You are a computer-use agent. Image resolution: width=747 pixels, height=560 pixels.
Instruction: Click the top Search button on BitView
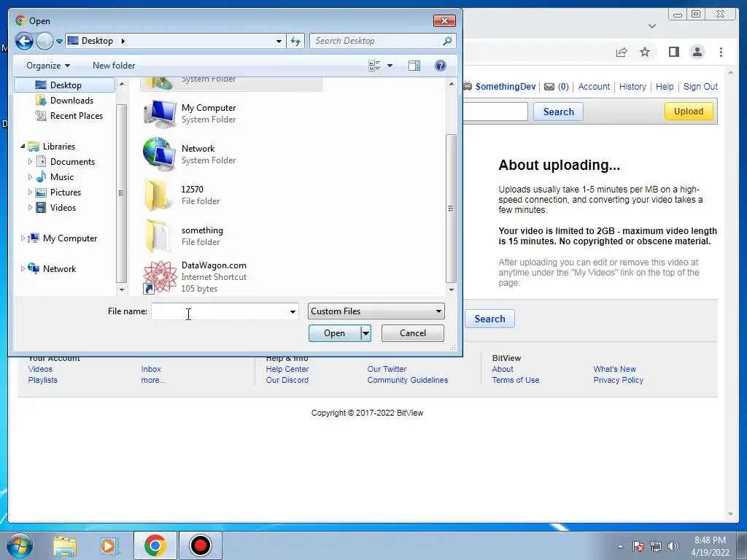pyautogui.click(x=558, y=112)
